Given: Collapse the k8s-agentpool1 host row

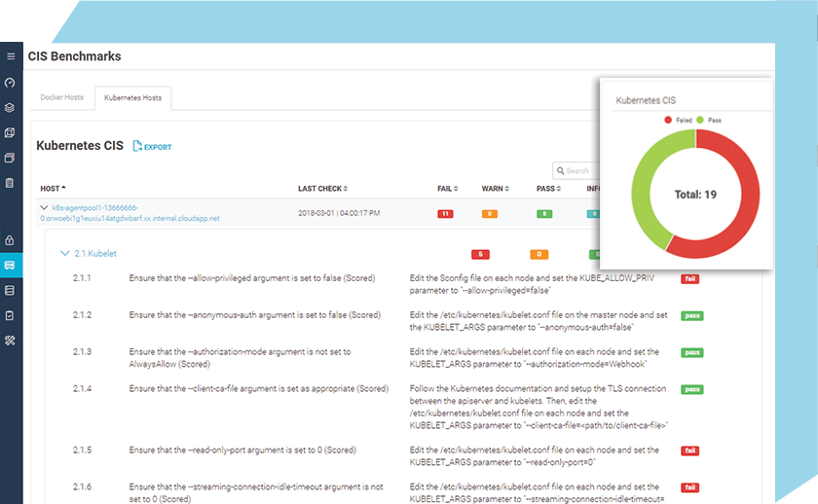Looking at the screenshot, I should [44, 207].
